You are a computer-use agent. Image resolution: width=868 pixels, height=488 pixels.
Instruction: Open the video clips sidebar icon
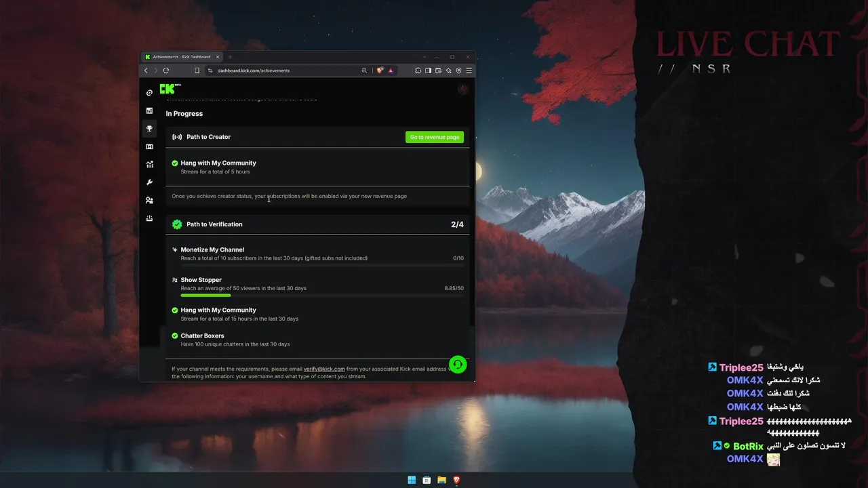point(149,146)
